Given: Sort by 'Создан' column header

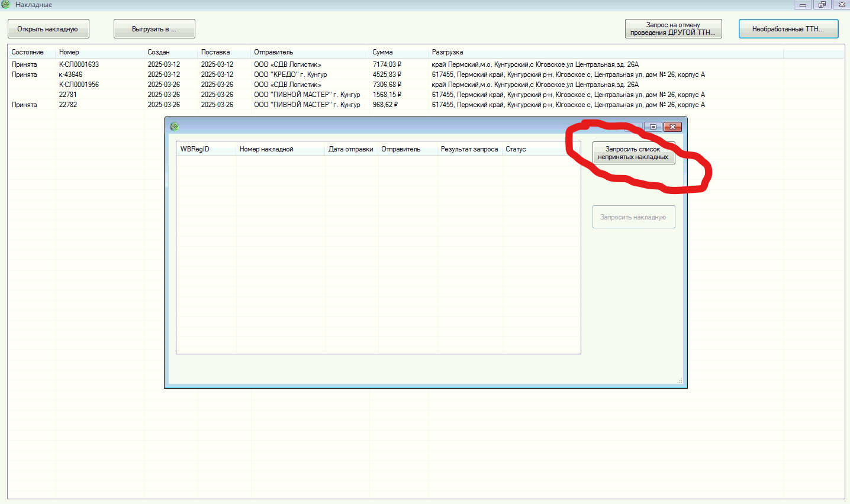Looking at the screenshot, I should [x=171, y=52].
